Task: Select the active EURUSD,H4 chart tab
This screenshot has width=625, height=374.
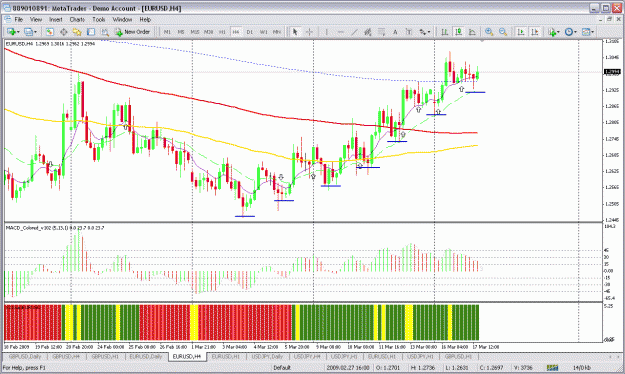Action: point(187,356)
